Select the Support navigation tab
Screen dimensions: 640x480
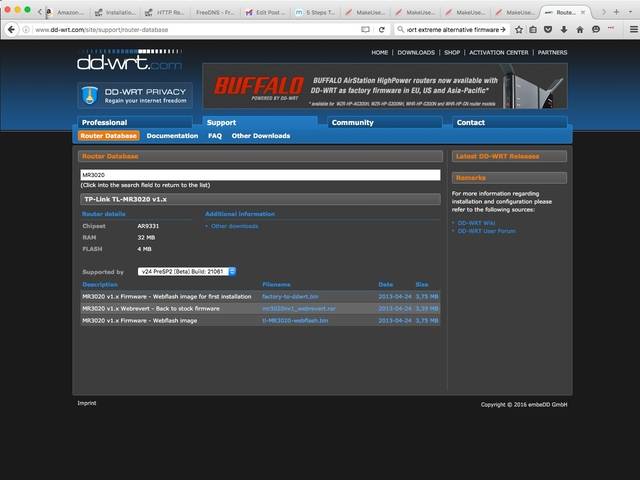tap(260, 122)
